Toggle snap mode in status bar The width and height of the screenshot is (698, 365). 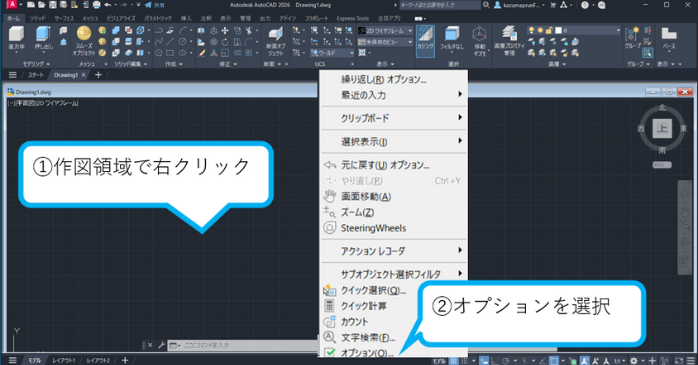click(x=464, y=361)
